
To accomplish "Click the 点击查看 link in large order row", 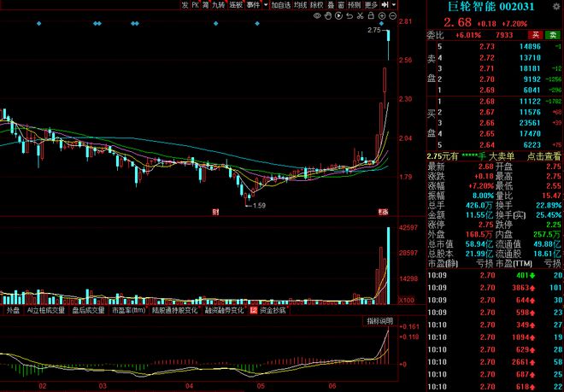I will click(x=543, y=156).
